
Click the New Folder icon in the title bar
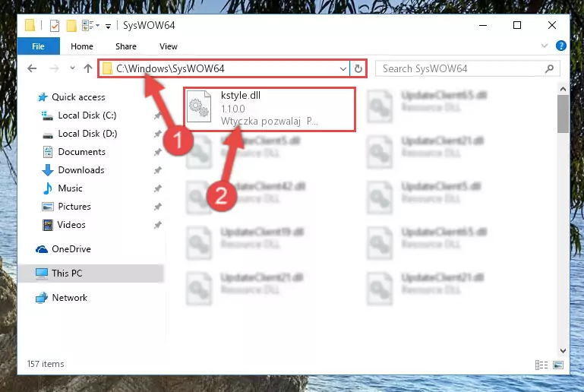pyautogui.click(x=71, y=26)
